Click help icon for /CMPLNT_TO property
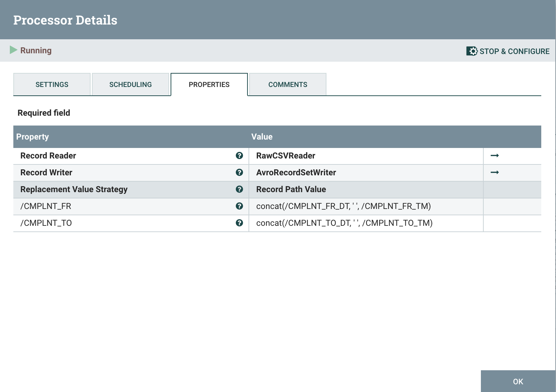The width and height of the screenshot is (556, 392). [239, 223]
